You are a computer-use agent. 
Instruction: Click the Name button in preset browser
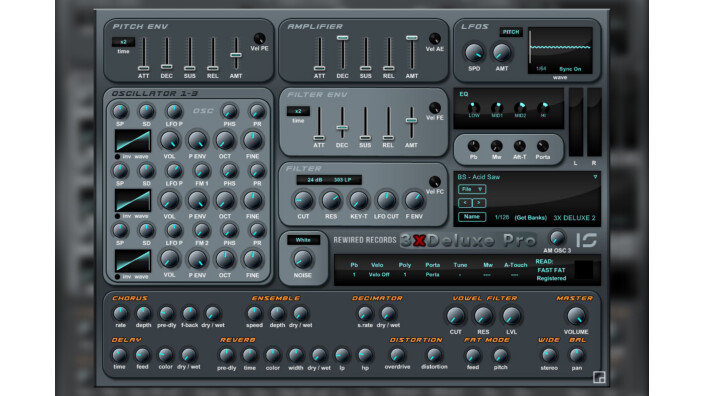point(472,217)
